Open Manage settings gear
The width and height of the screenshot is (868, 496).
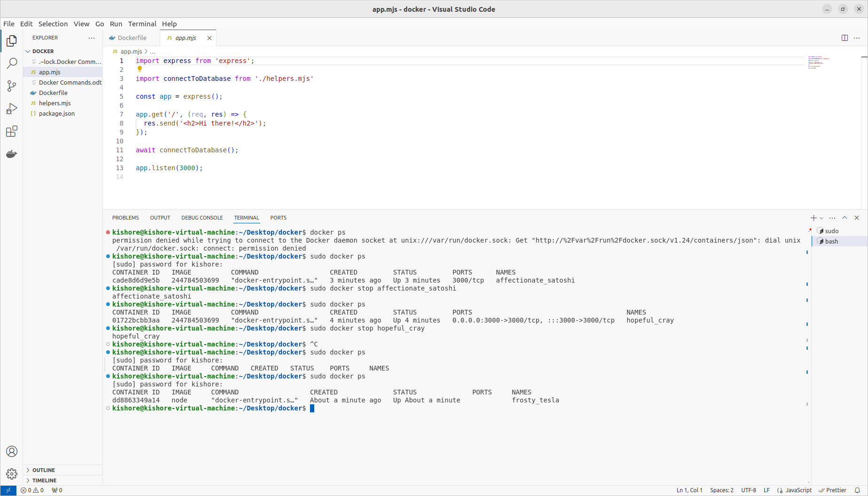pyautogui.click(x=12, y=473)
